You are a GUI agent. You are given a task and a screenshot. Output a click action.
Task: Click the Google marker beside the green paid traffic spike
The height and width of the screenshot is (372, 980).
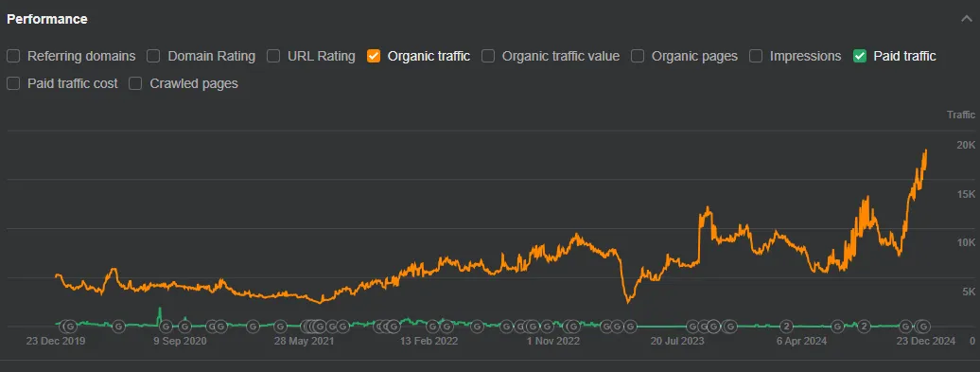166,326
